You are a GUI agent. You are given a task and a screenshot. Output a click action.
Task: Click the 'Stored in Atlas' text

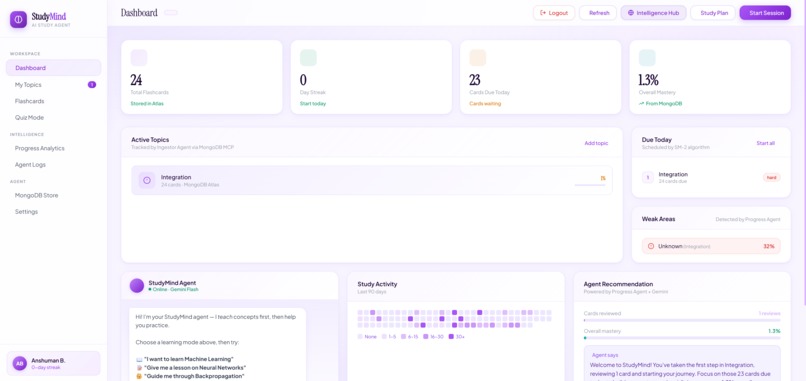(146, 103)
